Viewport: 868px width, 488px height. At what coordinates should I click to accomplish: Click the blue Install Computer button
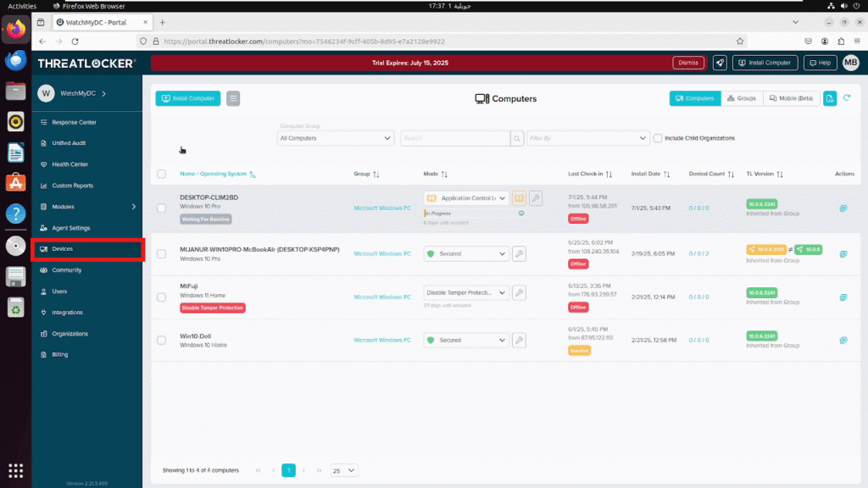[x=188, y=98]
